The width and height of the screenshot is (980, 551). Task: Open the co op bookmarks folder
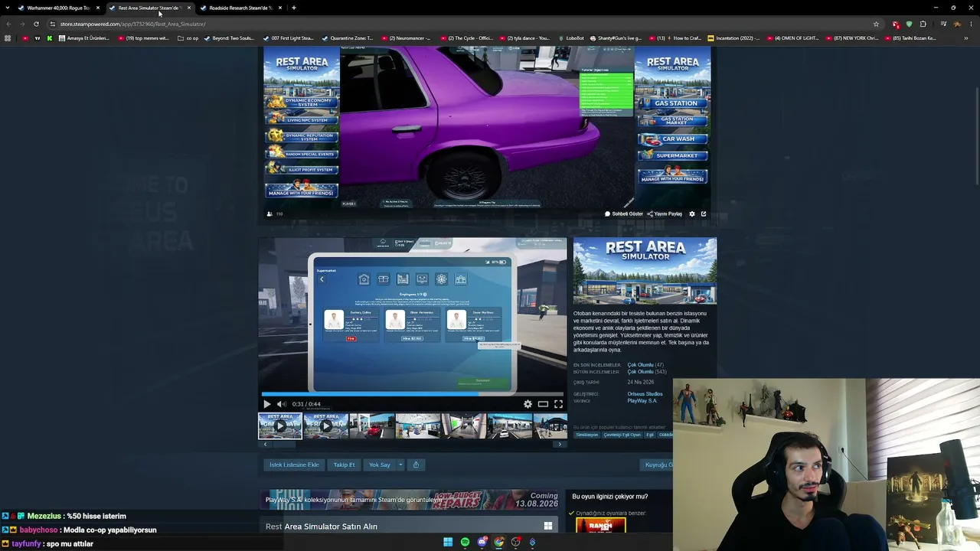click(188, 38)
